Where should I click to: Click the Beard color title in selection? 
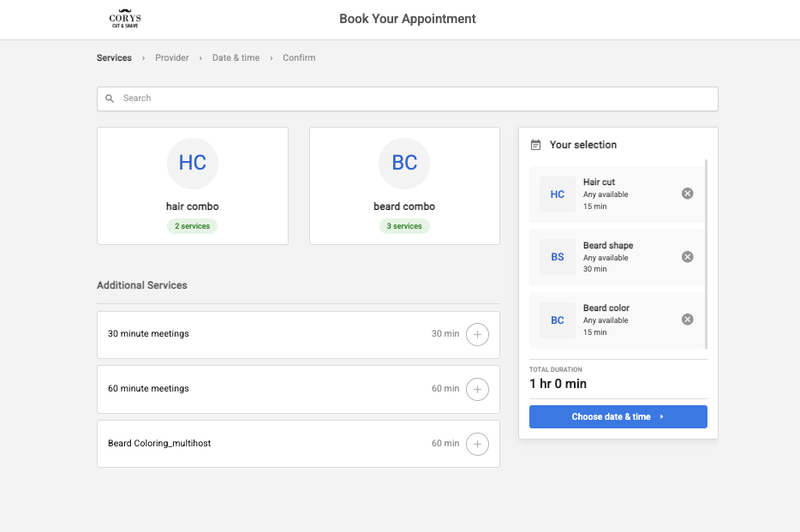(x=606, y=308)
